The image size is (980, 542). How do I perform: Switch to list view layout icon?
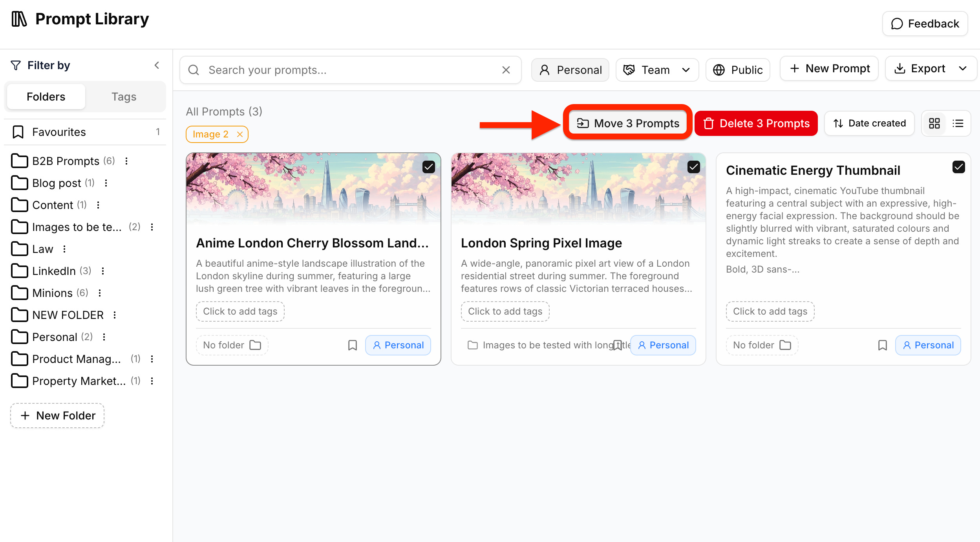pyautogui.click(x=958, y=123)
